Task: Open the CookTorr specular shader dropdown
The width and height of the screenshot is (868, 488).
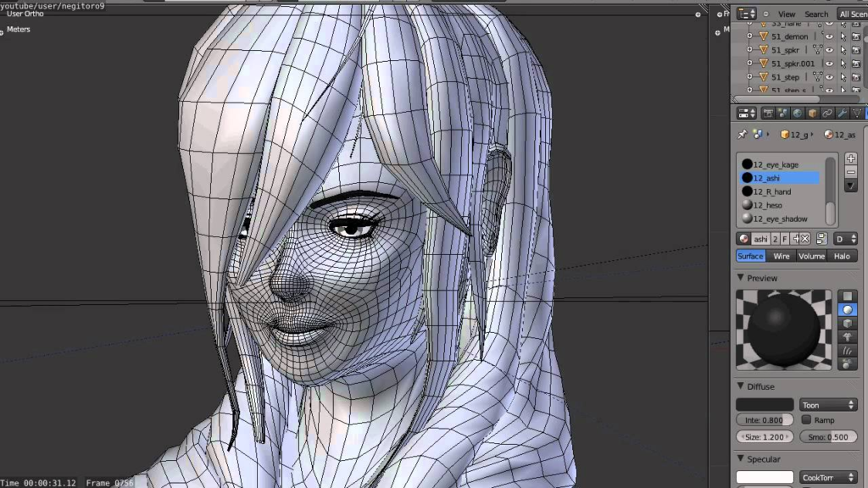Action: [x=827, y=478]
